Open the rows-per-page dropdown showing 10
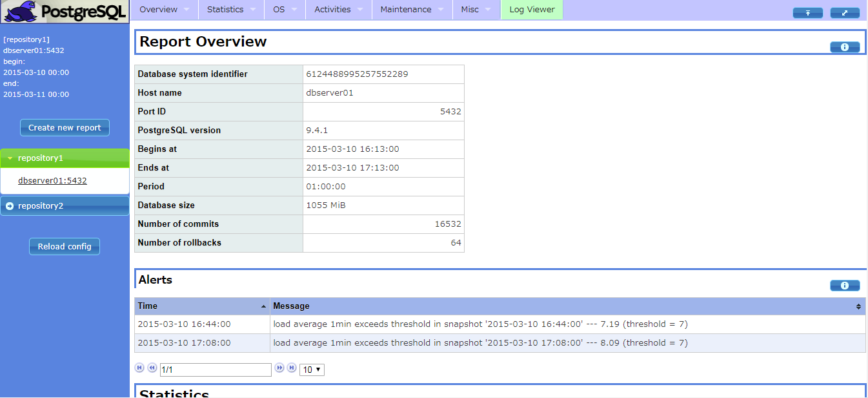 (x=311, y=369)
